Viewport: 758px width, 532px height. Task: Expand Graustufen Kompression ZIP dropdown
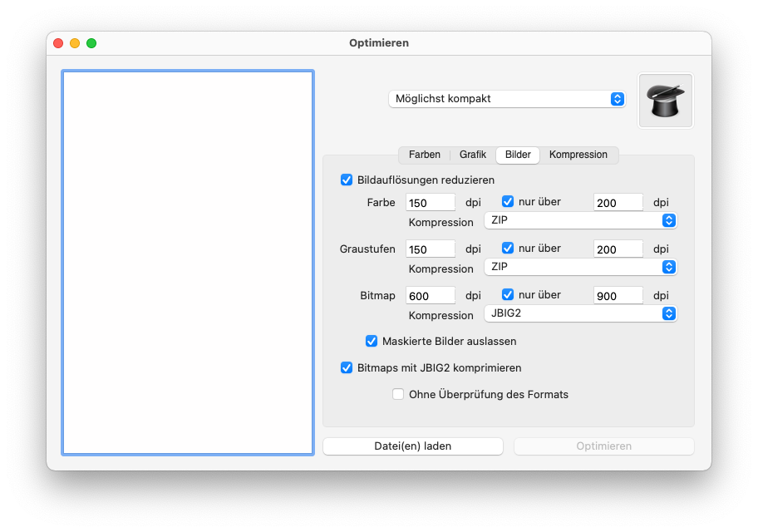[579, 267]
